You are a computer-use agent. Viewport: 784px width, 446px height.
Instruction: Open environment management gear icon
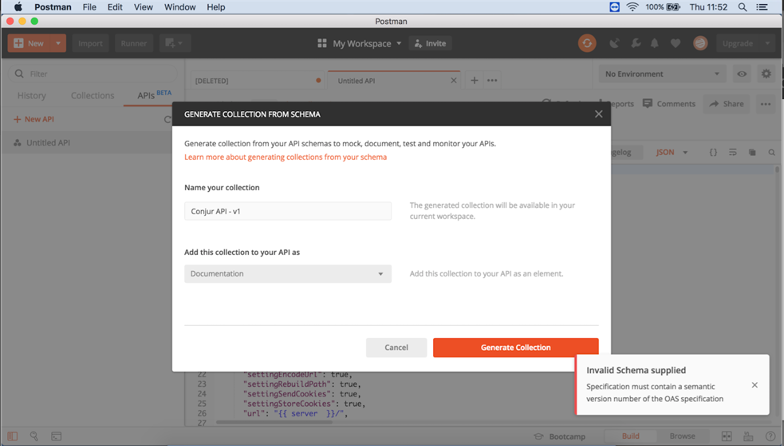point(766,74)
